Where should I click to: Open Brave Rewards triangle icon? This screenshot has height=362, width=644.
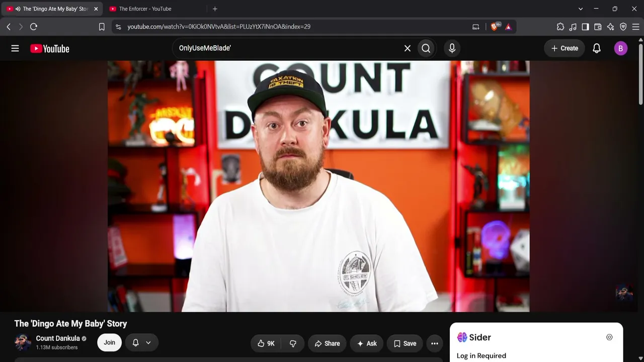(x=508, y=27)
